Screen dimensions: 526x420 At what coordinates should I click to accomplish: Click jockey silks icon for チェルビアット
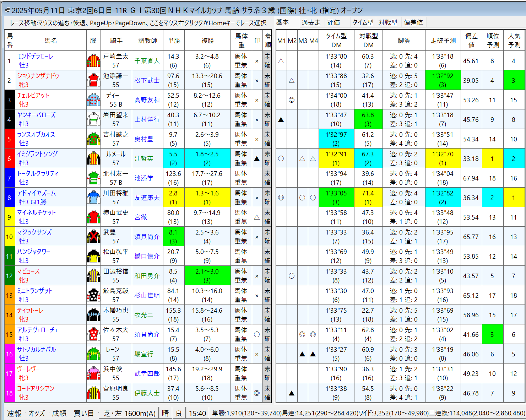click(93, 100)
